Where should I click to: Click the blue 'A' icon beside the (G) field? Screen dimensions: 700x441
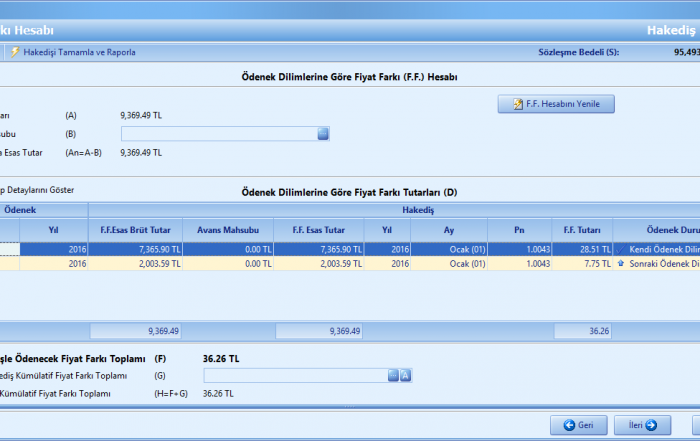(x=406, y=375)
